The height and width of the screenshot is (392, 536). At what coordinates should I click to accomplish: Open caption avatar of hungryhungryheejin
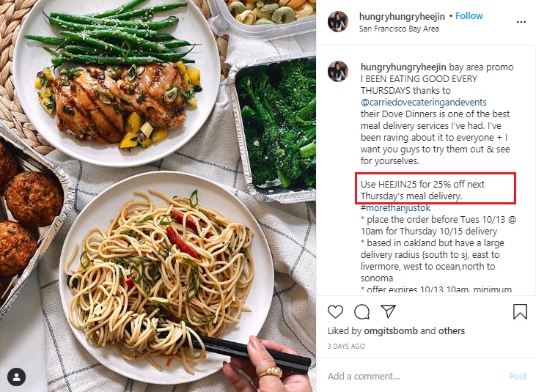(338, 71)
